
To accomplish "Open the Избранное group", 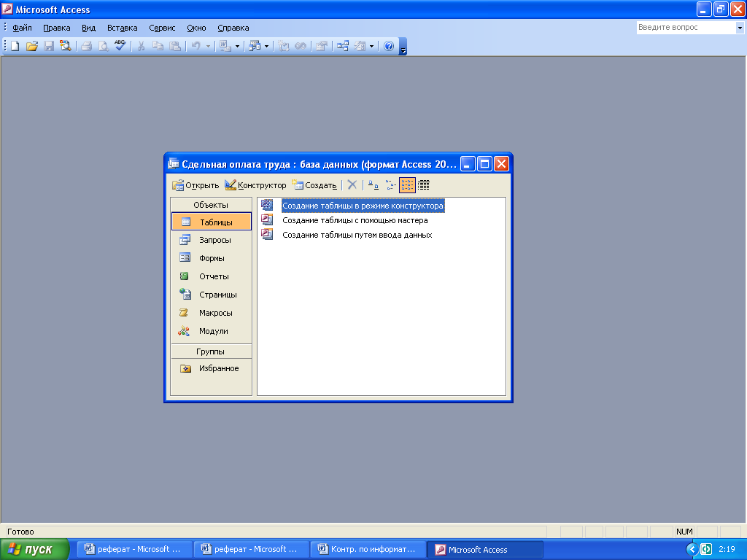I will pos(211,368).
